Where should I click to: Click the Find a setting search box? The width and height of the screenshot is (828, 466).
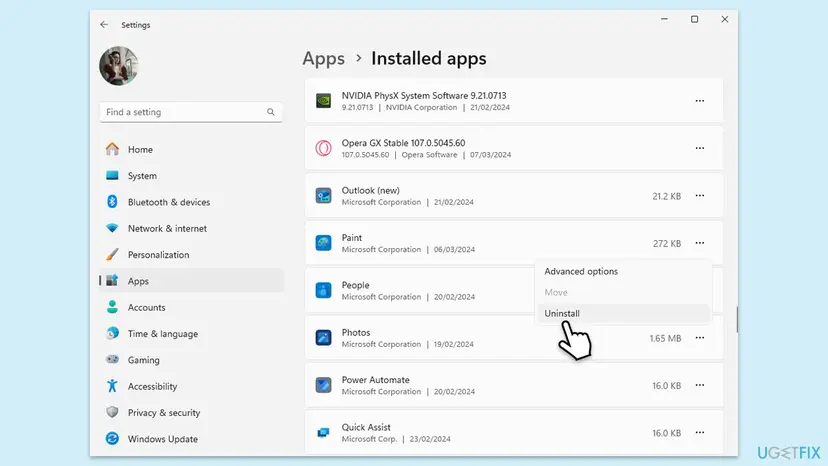pos(191,112)
